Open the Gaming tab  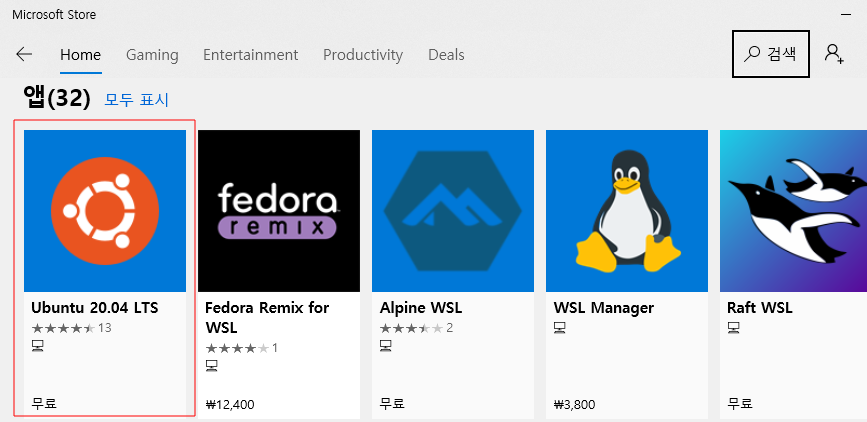point(152,55)
